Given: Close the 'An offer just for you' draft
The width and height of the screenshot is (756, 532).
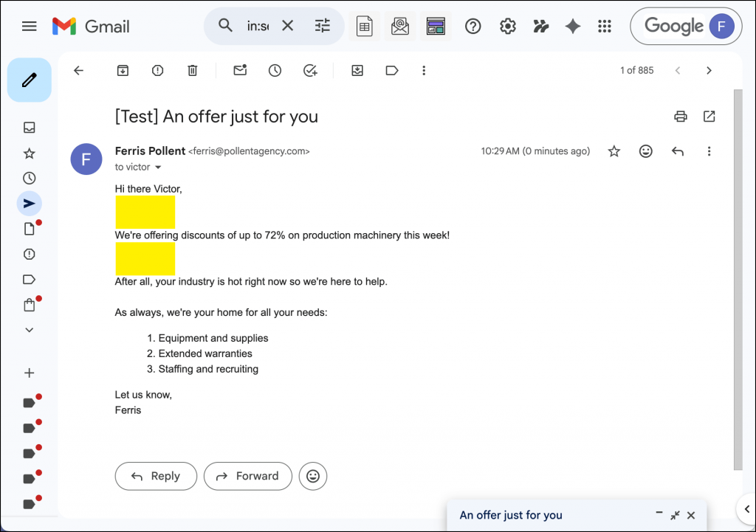Looking at the screenshot, I should tap(691, 515).
